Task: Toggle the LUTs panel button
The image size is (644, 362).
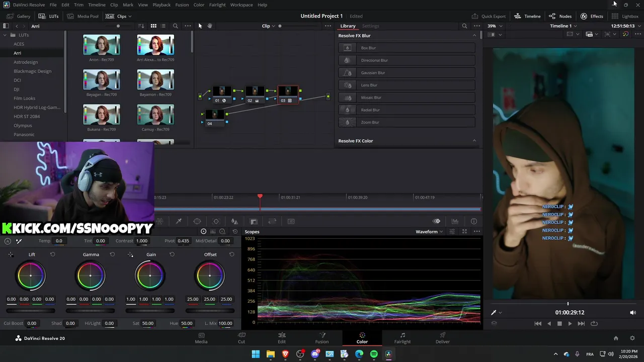Action: pyautogui.click(x=49, y=16)
